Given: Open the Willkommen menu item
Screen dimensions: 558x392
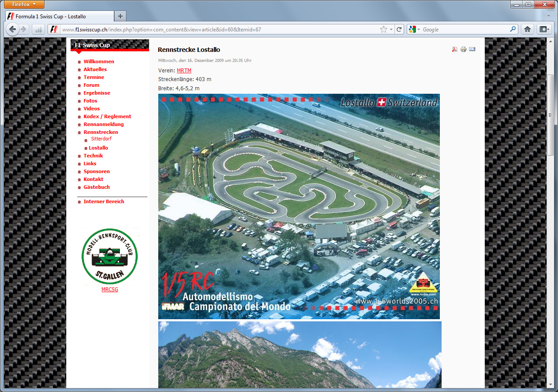Looking at the screenshot, I should (x=99, y=61).
